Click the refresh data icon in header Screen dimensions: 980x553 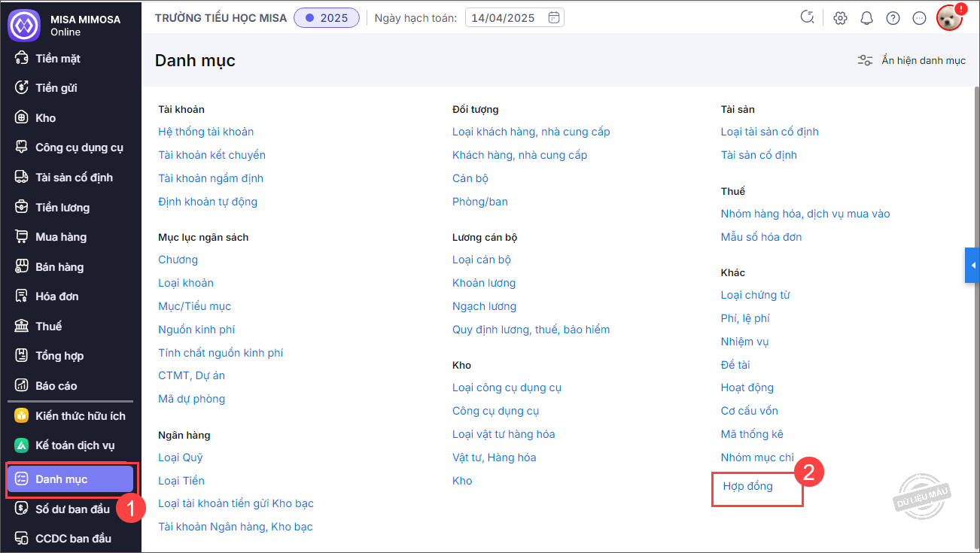point(808,17)
